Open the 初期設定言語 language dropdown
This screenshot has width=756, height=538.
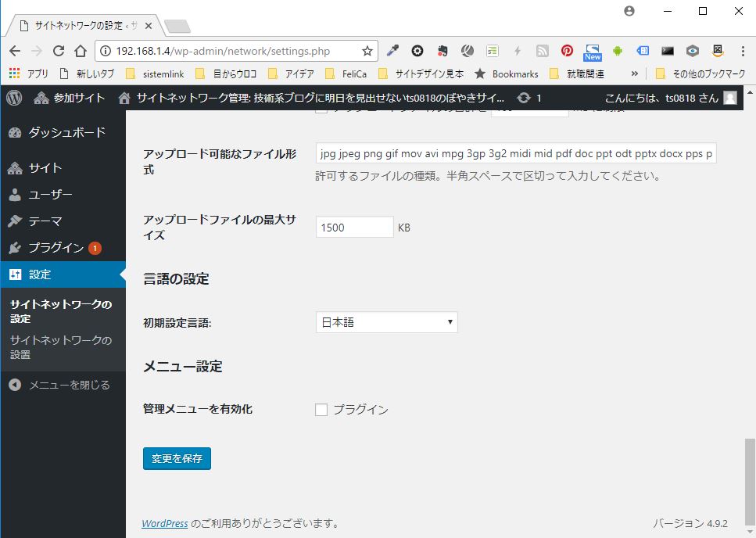click(x=387, y=322)
